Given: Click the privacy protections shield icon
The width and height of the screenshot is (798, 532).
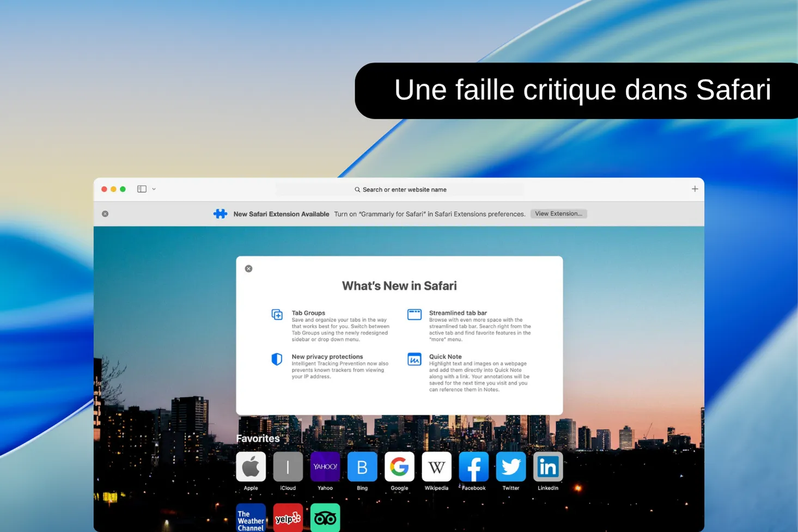Looking at the screenshot, I should click(x=277, y=359).
